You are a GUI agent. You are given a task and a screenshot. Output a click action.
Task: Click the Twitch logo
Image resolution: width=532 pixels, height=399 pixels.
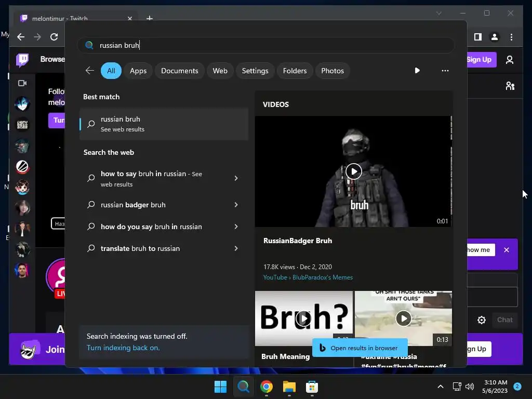pyautogui.click(x=23, y=60)
